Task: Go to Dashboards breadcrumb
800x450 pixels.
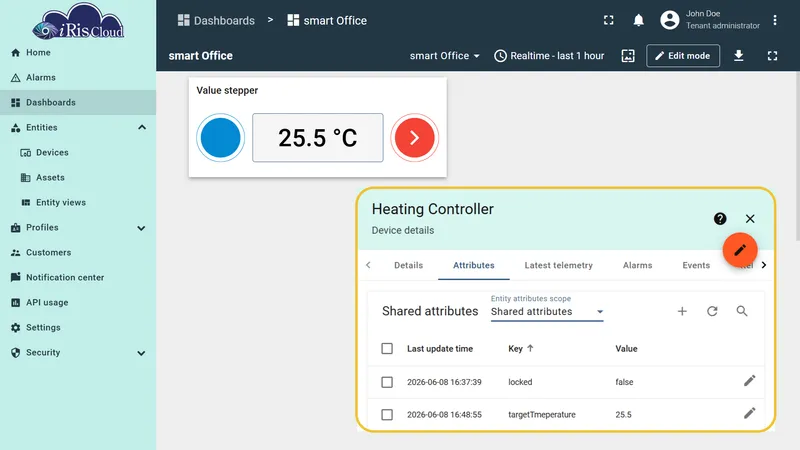Action: 216,20
